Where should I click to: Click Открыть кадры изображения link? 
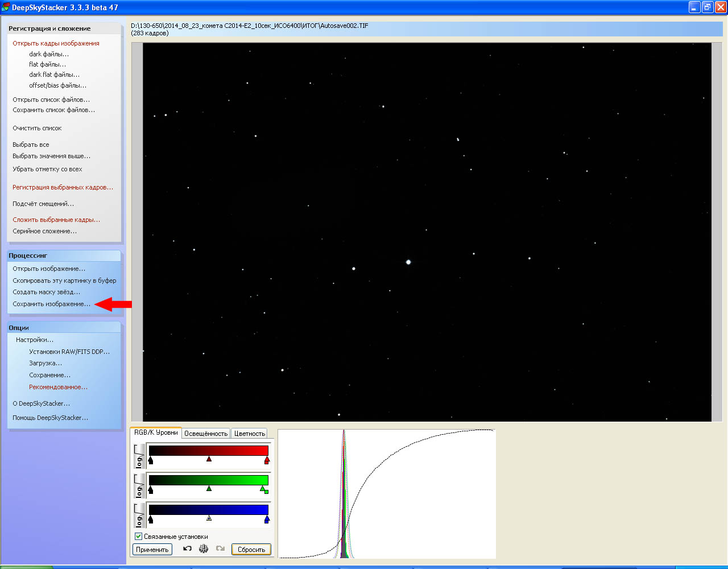[x=56, y=43]
